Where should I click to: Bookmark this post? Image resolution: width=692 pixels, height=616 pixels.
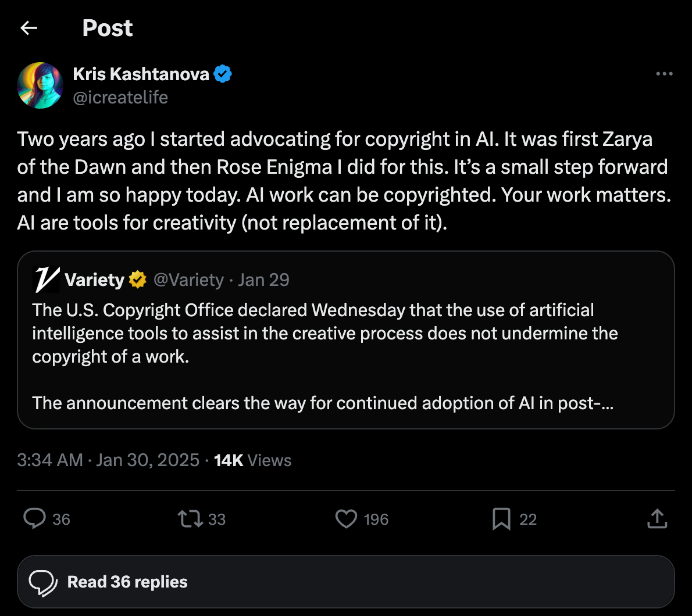501,518
